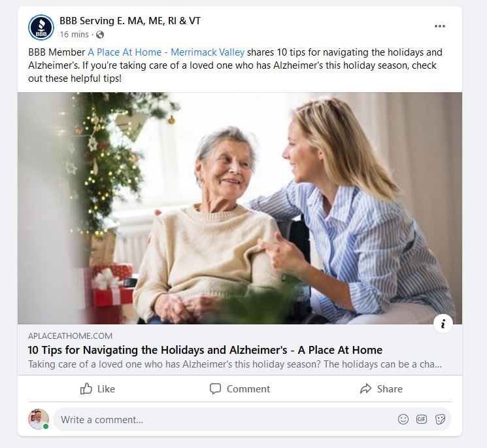Share this BBB post
The image size is (487, 448).
click(381, 388)
